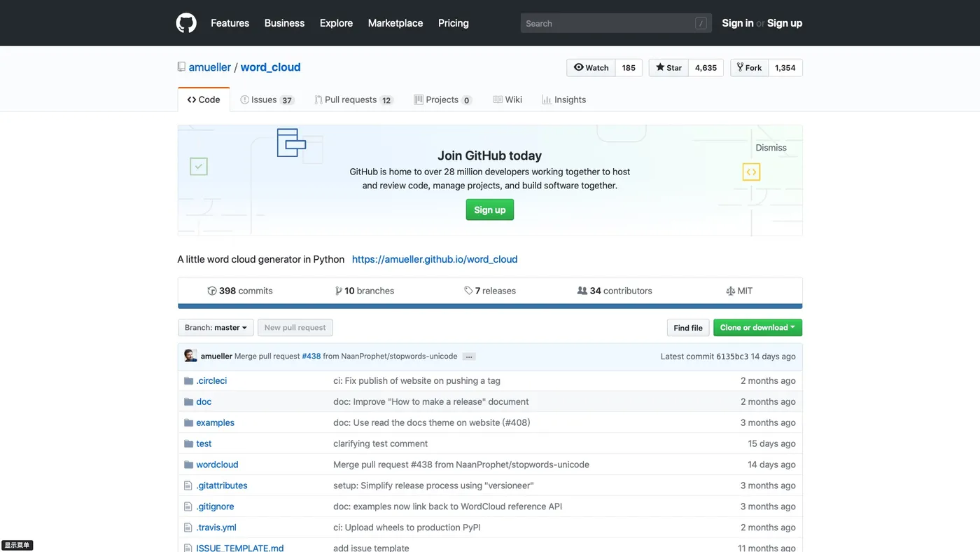Open the Insights tab
Screen dimensions: 980x552
(564, 99)
